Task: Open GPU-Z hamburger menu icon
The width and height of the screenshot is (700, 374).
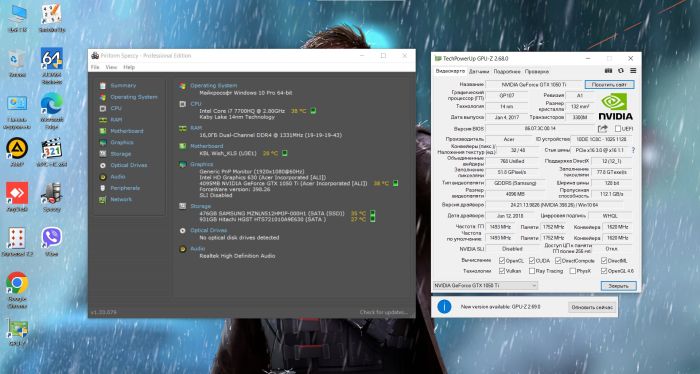Action: (633, 71)
